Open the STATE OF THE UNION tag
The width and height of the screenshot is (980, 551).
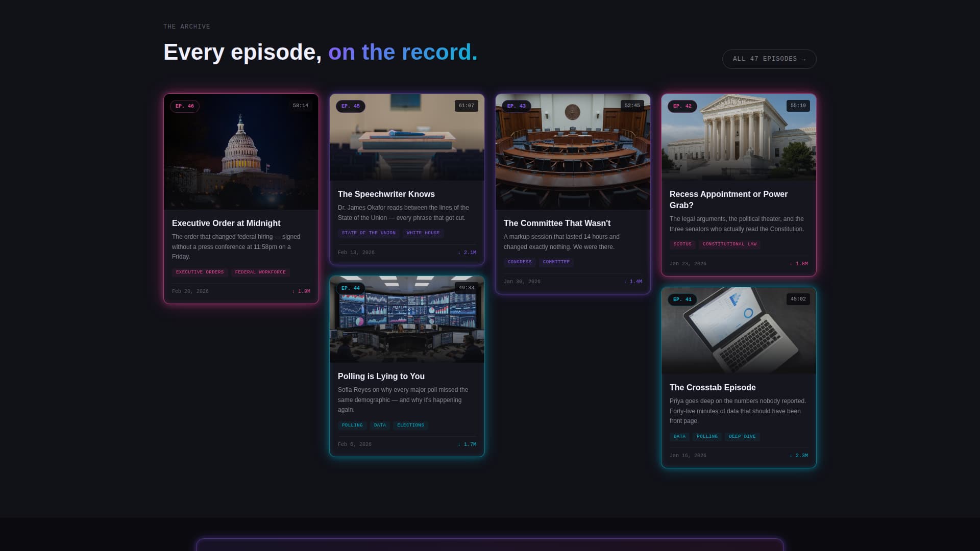368,233
